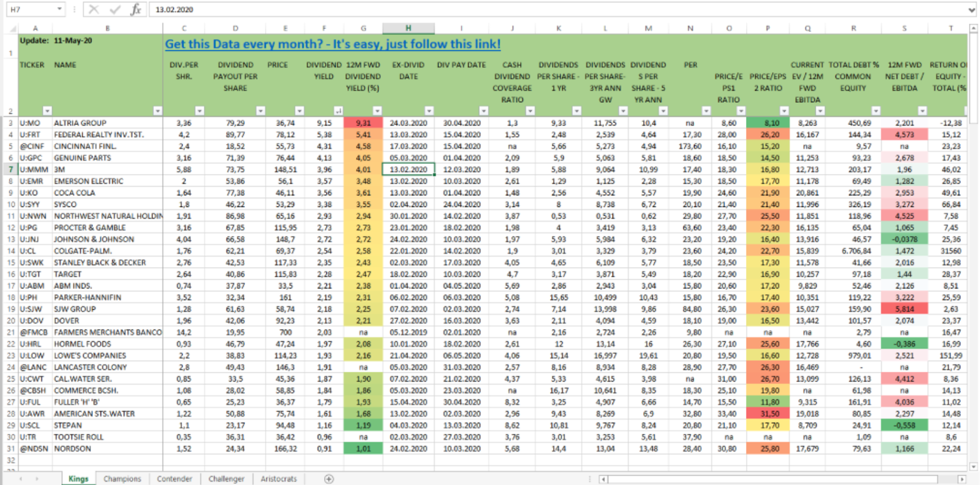This screenshot has height=485, width=980.
Task: Select the TOOTSIE ROLL name cell
Action: 108,437
